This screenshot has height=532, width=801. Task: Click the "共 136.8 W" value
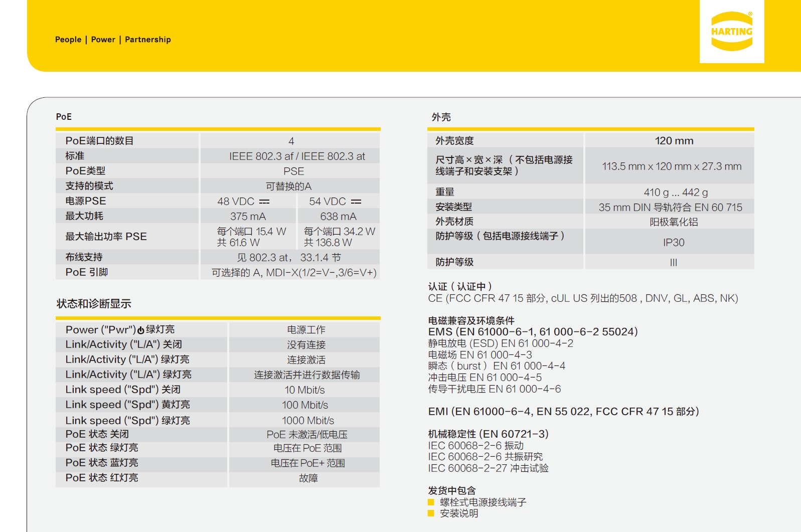point(328,243)
